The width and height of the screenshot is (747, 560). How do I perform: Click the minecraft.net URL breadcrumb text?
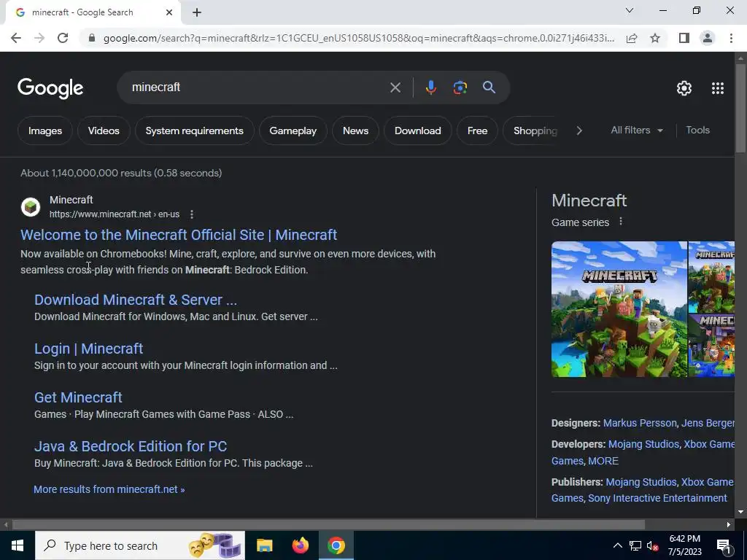[115, 214]
